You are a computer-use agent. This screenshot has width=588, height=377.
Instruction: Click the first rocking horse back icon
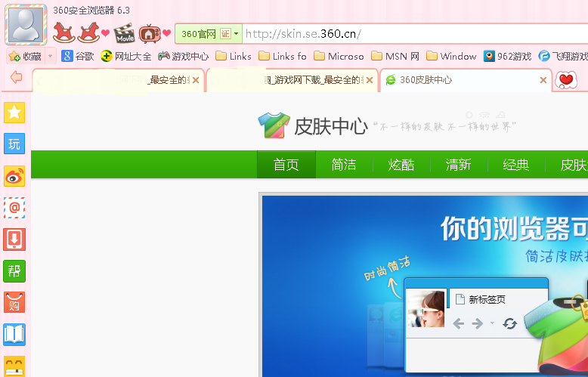[x=63, y=32]
